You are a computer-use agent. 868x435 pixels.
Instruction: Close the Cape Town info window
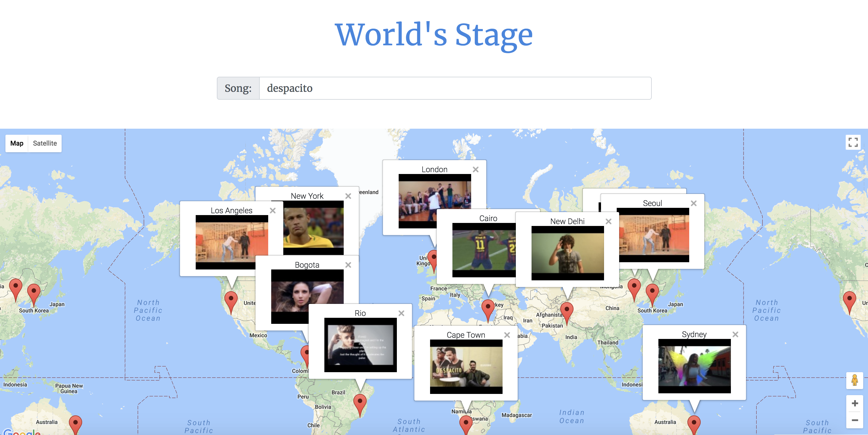tap(507, 335)
